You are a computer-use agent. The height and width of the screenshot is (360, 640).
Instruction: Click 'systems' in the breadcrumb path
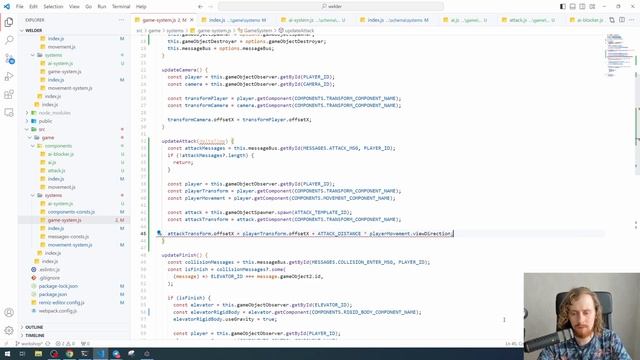[175, 31]
